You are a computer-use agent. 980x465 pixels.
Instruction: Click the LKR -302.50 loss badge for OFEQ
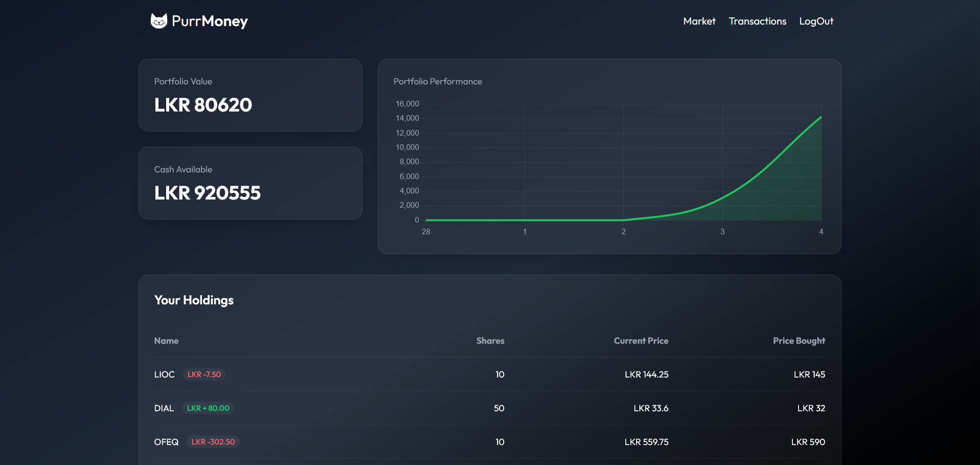point(213,442)
